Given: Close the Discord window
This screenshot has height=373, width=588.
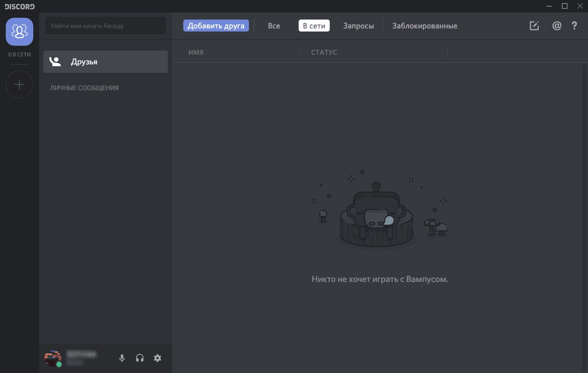Looking at the screenshot, I should point(580,6).
